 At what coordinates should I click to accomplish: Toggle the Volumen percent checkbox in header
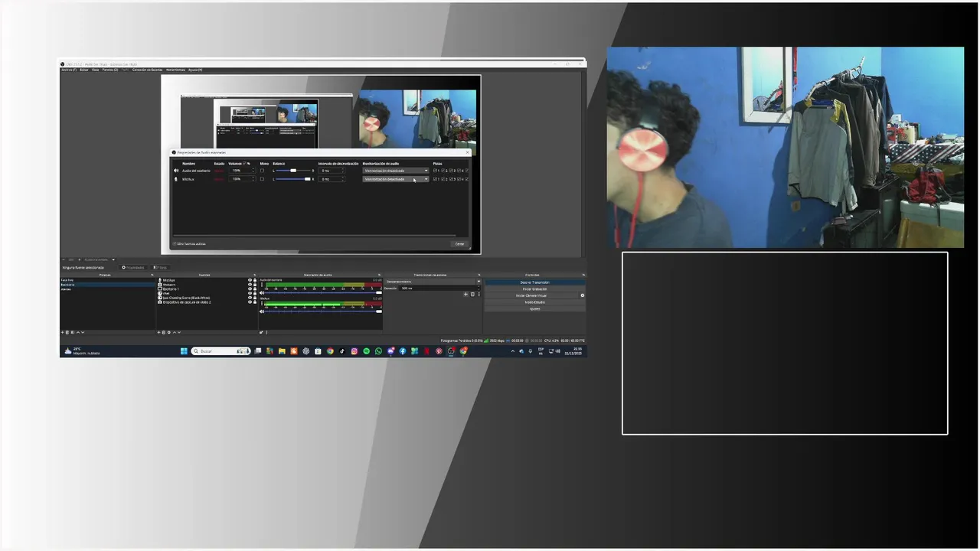click(244, 163)
